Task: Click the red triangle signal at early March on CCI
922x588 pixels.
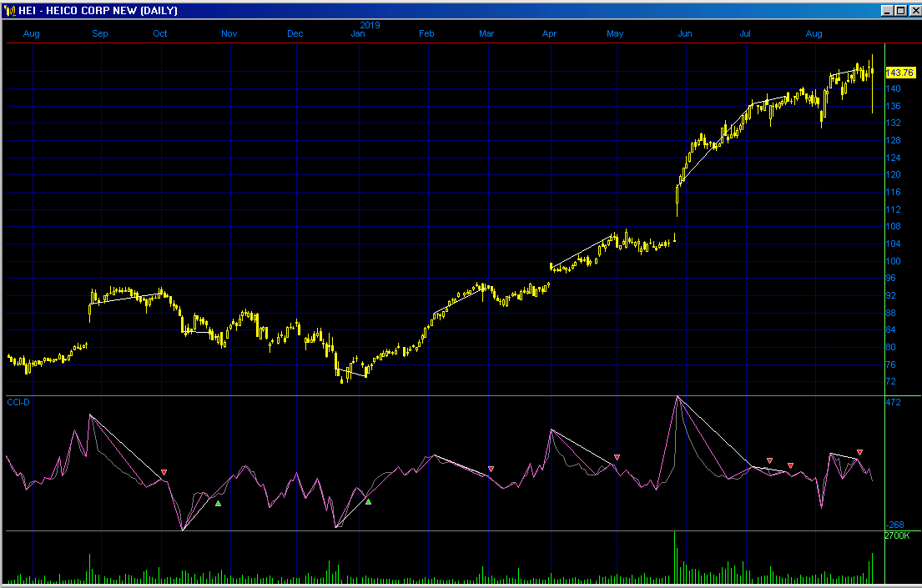Action: (x=491, y=469)
